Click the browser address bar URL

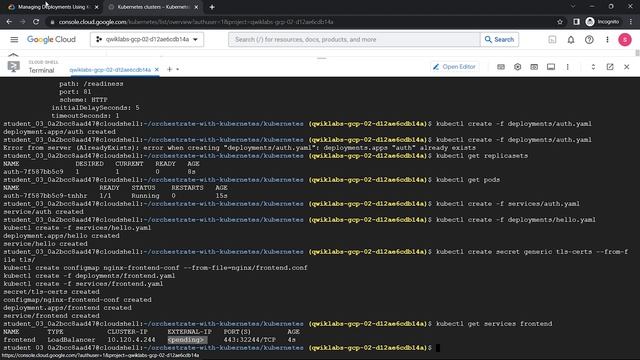click(196, 22)
